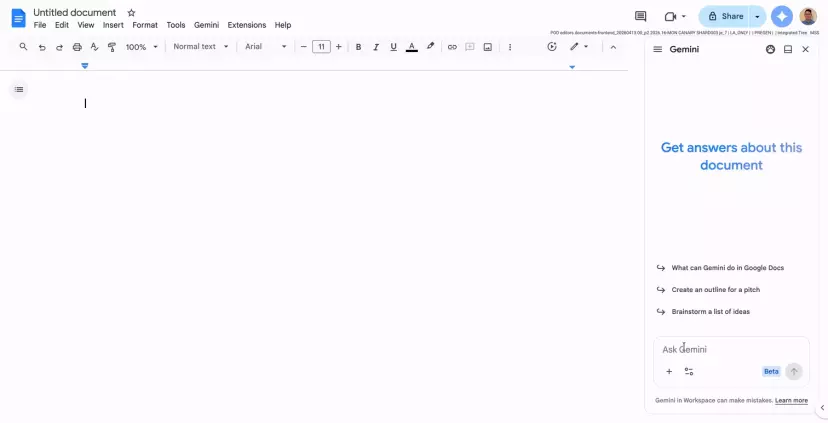Open the Gemini menu
Viewport: 828px width, 423px height.
[x=206, y=25]
